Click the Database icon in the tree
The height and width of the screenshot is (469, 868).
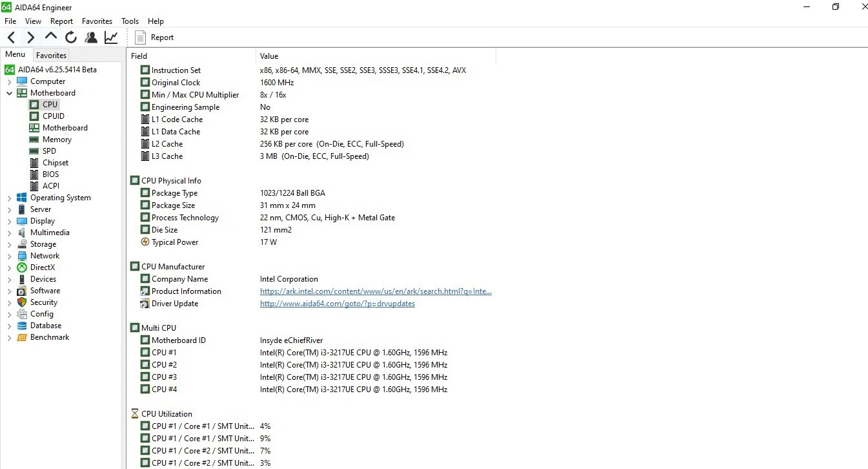tap(22, 326)
